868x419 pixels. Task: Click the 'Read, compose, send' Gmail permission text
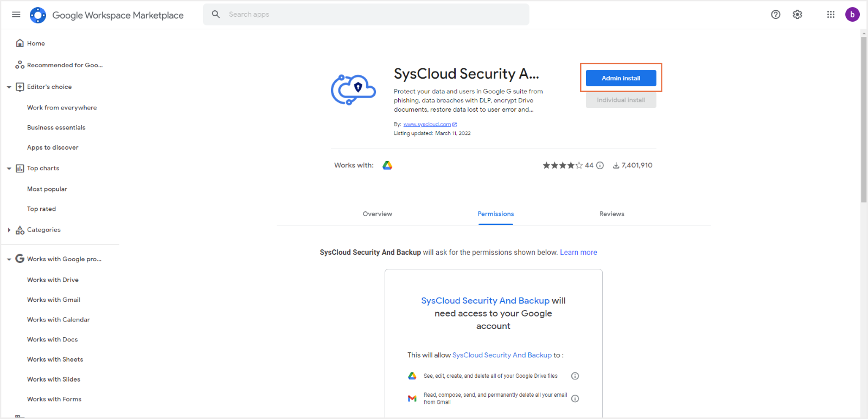coord(495,398)
